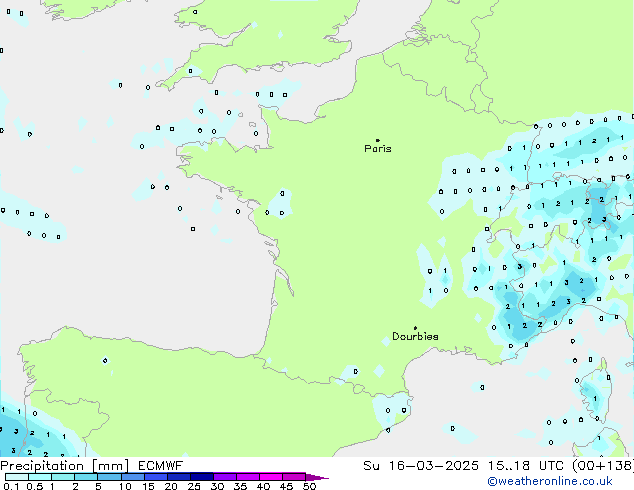Image resolution: width=634 pixels, height=490 pixels.
Task: Click the '0.5' legend value
Action: click(35, 486)
